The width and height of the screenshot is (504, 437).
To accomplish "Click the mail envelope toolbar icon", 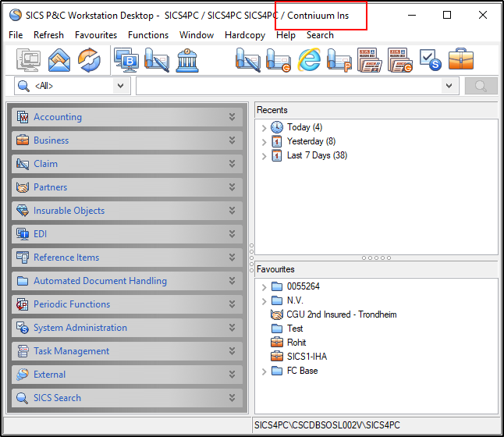I will coord(60,60).
